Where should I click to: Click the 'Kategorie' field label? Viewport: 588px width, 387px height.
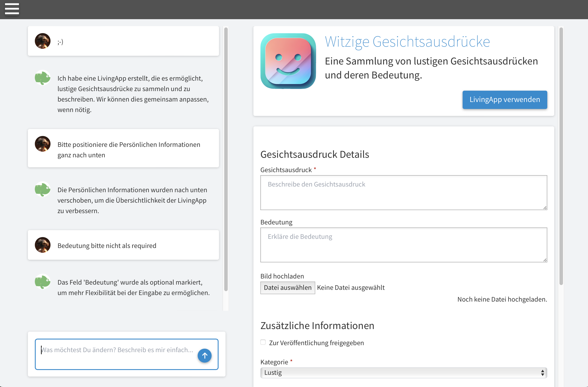coord(274,362)
